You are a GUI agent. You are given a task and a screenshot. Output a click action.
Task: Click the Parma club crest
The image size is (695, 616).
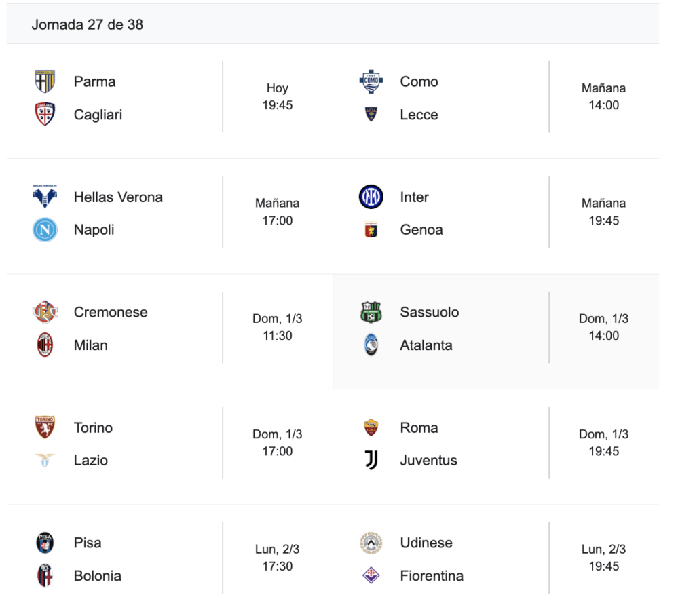45,81
